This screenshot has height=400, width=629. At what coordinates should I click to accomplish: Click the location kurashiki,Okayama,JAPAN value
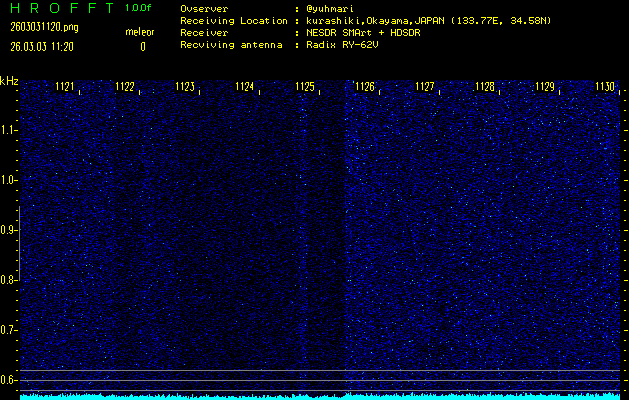point(428,21)
